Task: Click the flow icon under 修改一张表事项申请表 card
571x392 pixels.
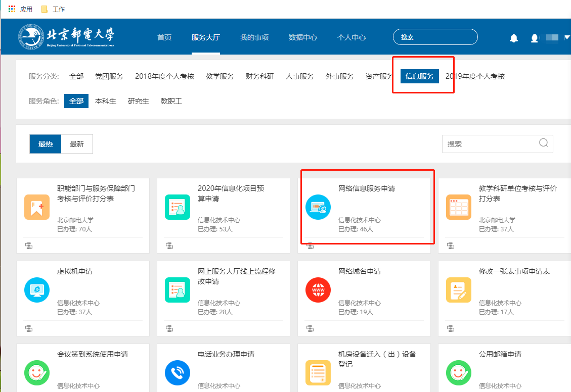Action: [451, 329]
